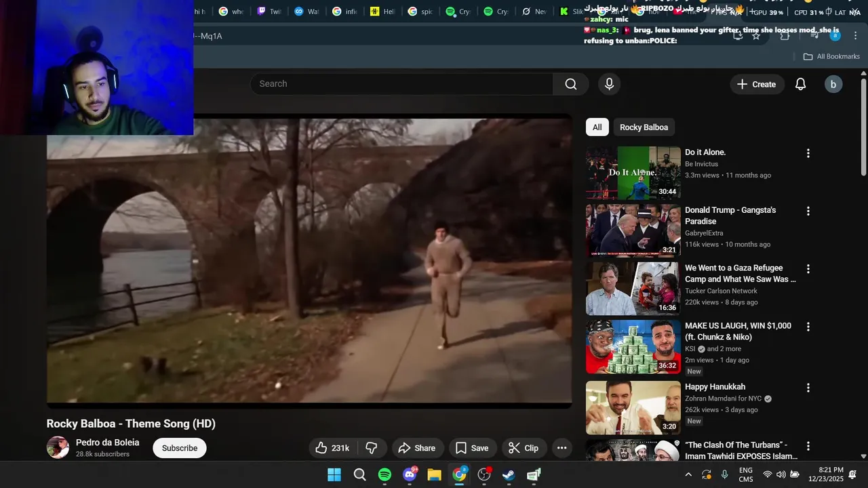
Task: Open the Donald Trump Gangsta's Paradise thumbnail
Action: [x=633, y=230]
